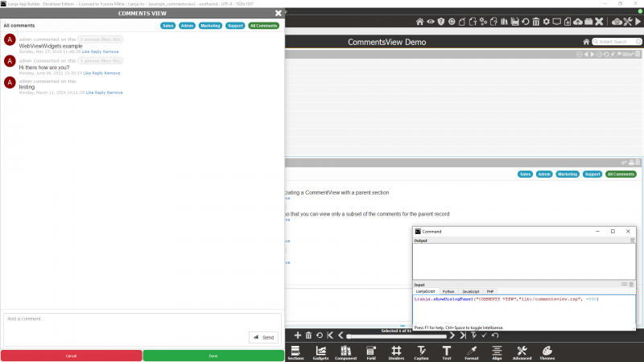Filter comments by Marketing in dialog
The height and width of the screenshot is (362, 644).
(210, 26)
